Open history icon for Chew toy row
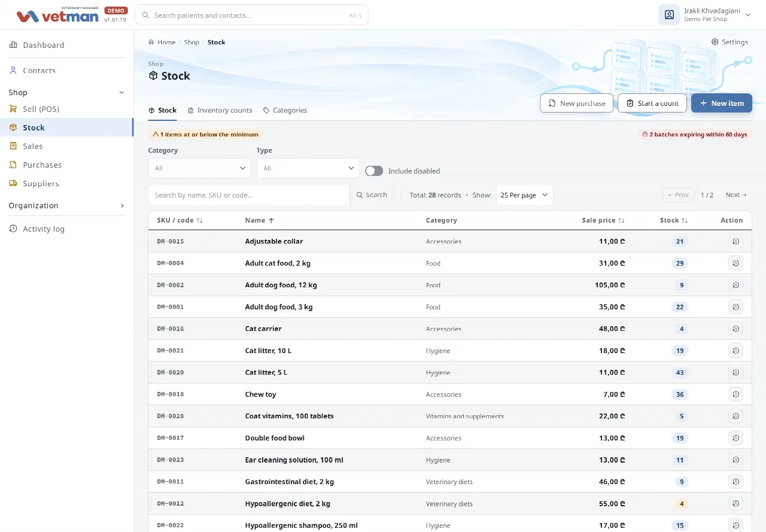Image resolution: width=766 pixels, height=532 pixels. click(735, 394)
